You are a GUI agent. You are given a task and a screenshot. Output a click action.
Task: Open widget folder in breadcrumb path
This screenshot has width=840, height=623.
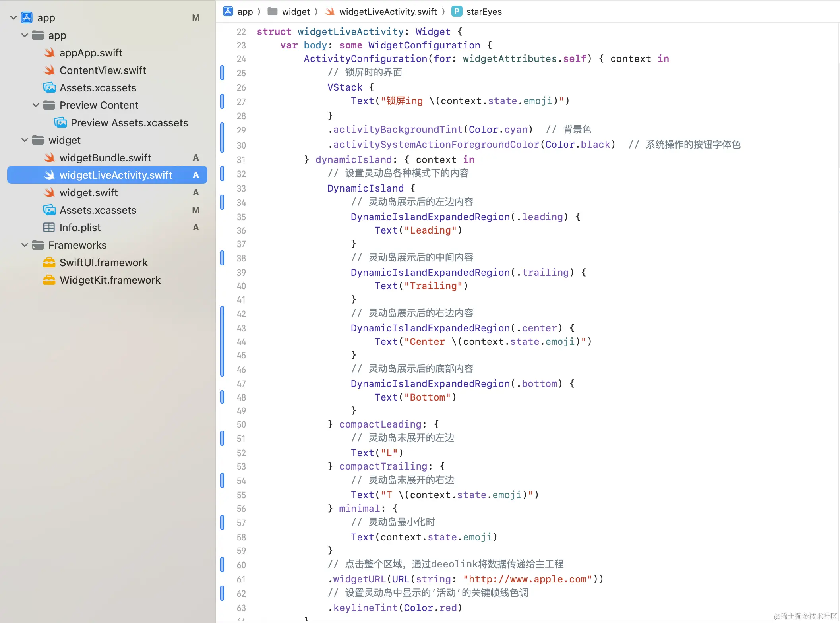pyautogui.click(x=295, y=12)
